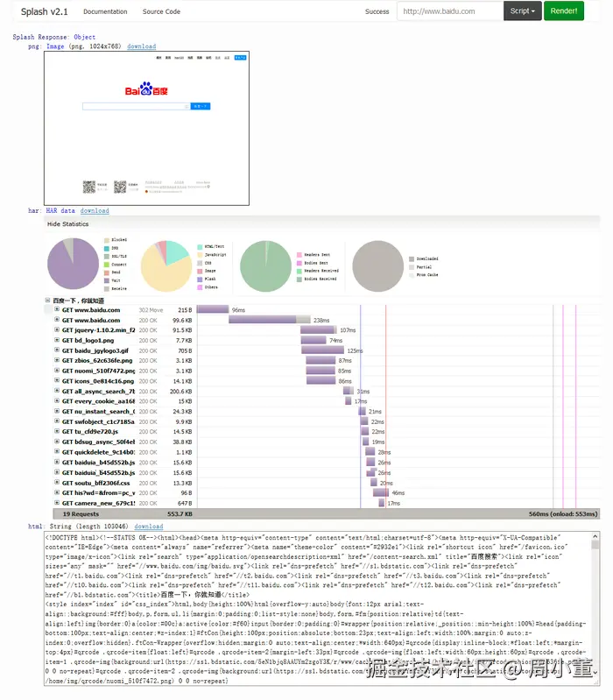Viewport: 613px width, 700px height.
Task: Expand the baidu_jgylogo3.gif request row
Action: tap(57, 350)
